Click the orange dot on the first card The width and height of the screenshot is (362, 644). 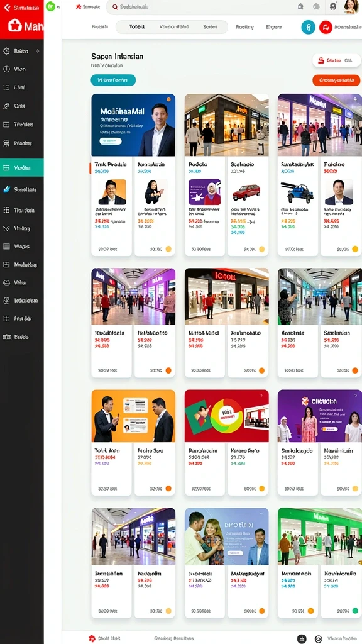(x=168, y=99)
